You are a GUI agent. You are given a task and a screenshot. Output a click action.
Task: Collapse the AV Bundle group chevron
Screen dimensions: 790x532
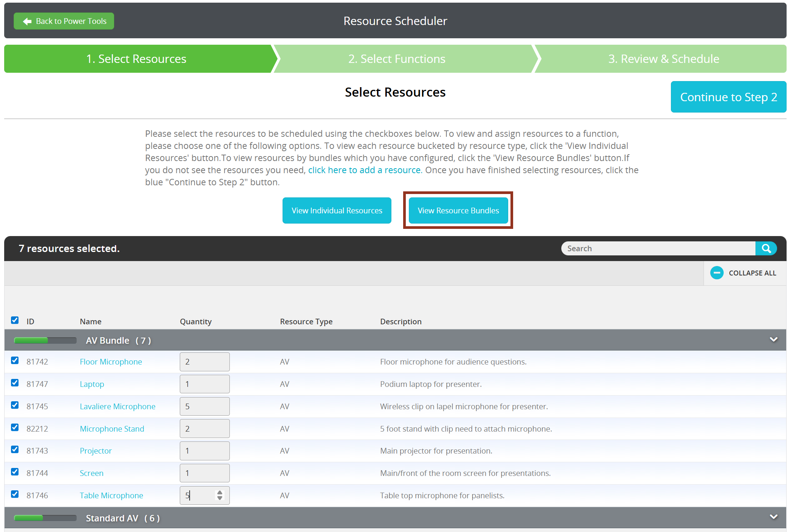[773, 340]
